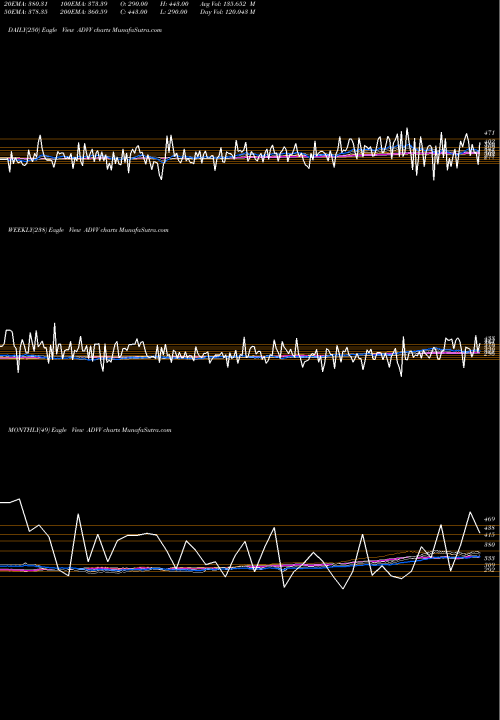Click the latest point on daily price line
This screenshot has height=720, width=500.
[480, 143]
